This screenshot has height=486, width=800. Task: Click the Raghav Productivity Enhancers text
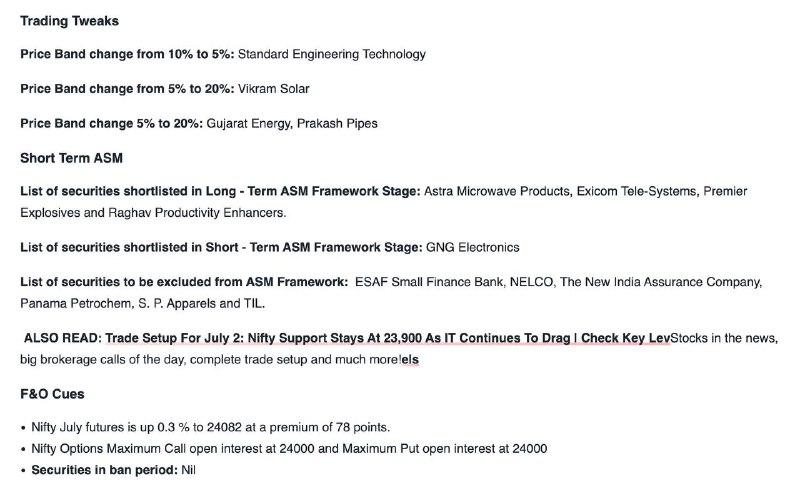click(196, 213)
